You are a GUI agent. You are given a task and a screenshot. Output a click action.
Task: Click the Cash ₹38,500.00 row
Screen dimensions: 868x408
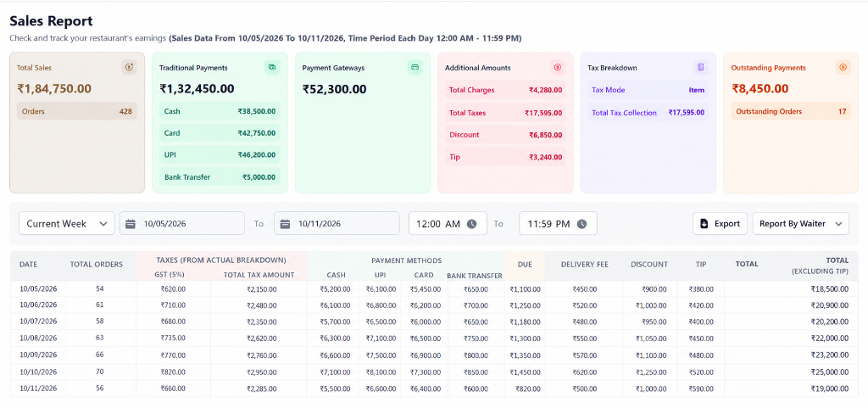click(x=220, y=111)
